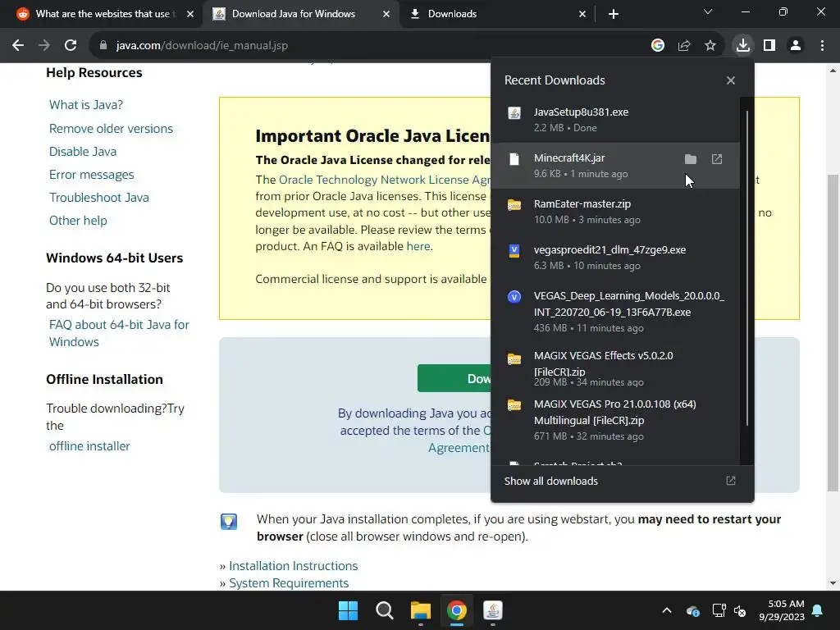Click the VEGAS Deep Learning Models icon
Screen dimensions: 840x630
tap(514, 297)
